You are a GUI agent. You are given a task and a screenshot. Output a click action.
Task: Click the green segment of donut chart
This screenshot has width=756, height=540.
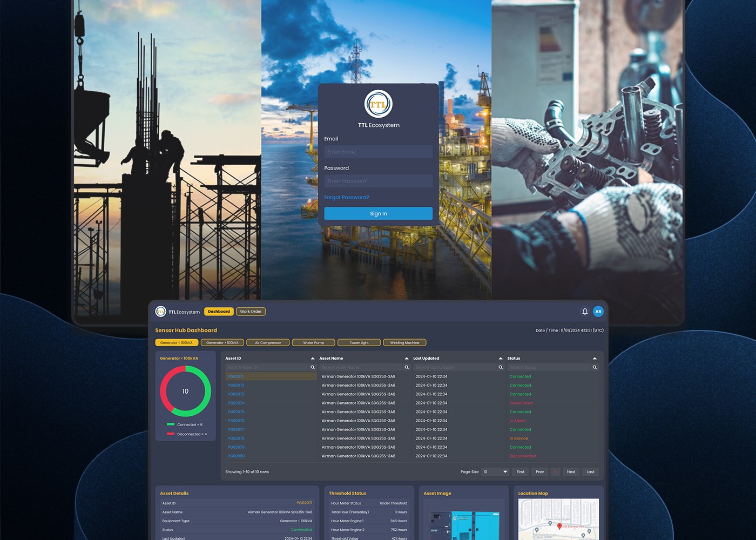[x=206, y=391]
